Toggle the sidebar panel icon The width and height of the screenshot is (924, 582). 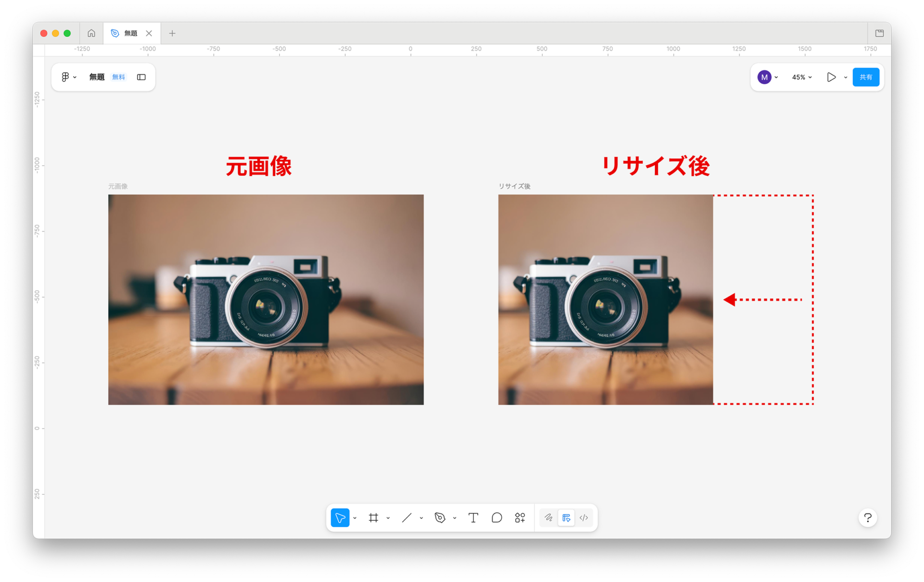[141, 77]
